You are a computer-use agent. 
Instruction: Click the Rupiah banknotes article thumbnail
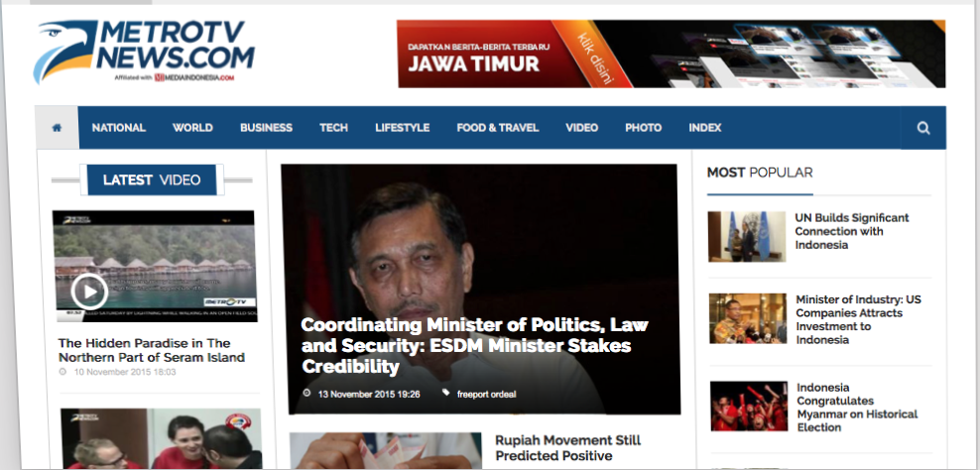pos(385,450)
